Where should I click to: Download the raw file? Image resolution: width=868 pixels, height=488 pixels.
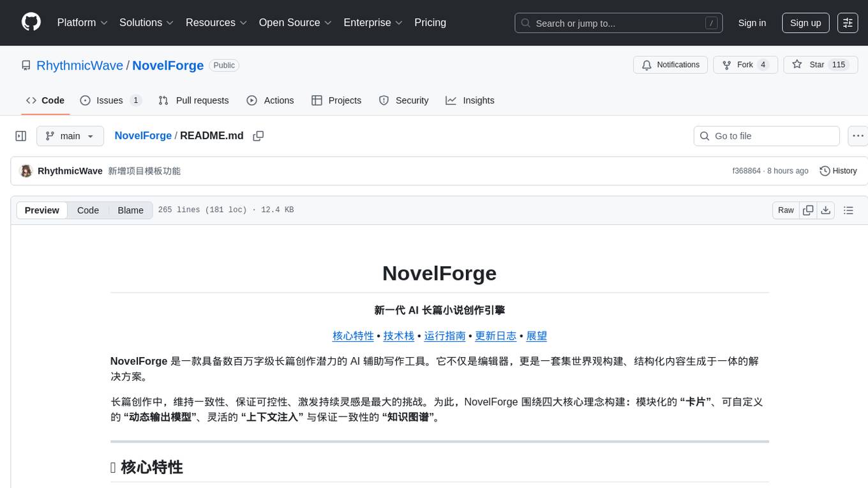tap(825, 210)
